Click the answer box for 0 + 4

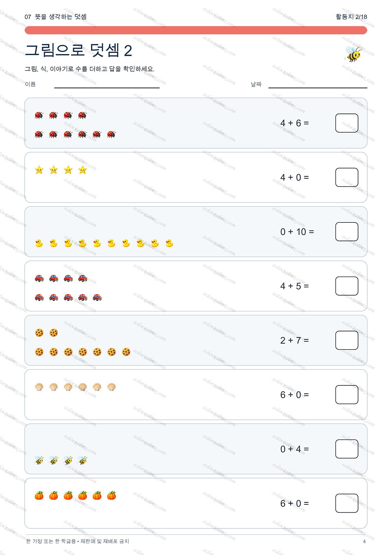[347, 449]
